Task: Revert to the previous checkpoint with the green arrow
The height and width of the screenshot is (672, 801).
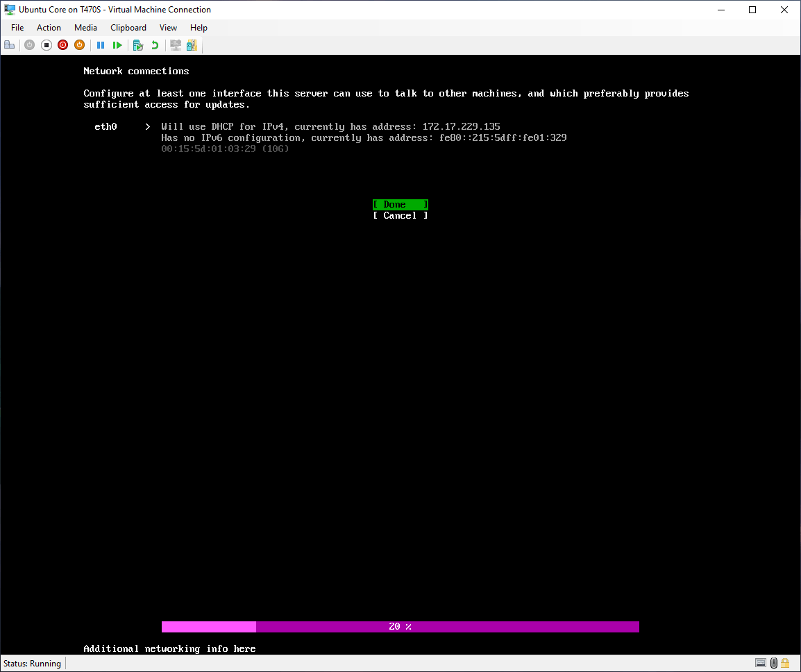Action: (155, 45)
